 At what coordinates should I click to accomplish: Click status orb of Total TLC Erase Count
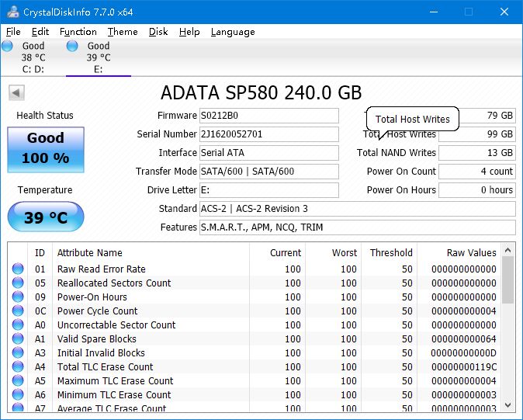pyautogui.click(x=18, y=367)
